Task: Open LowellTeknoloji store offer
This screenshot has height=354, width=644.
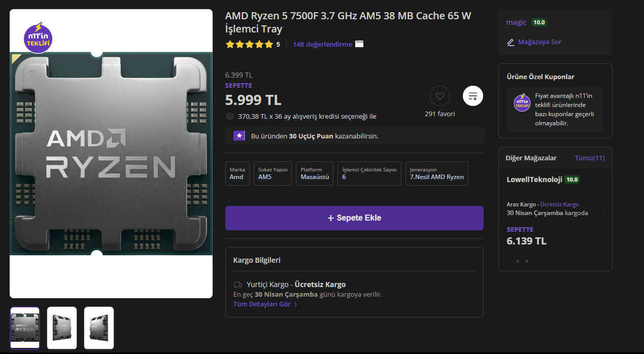Action: [534, 180]
